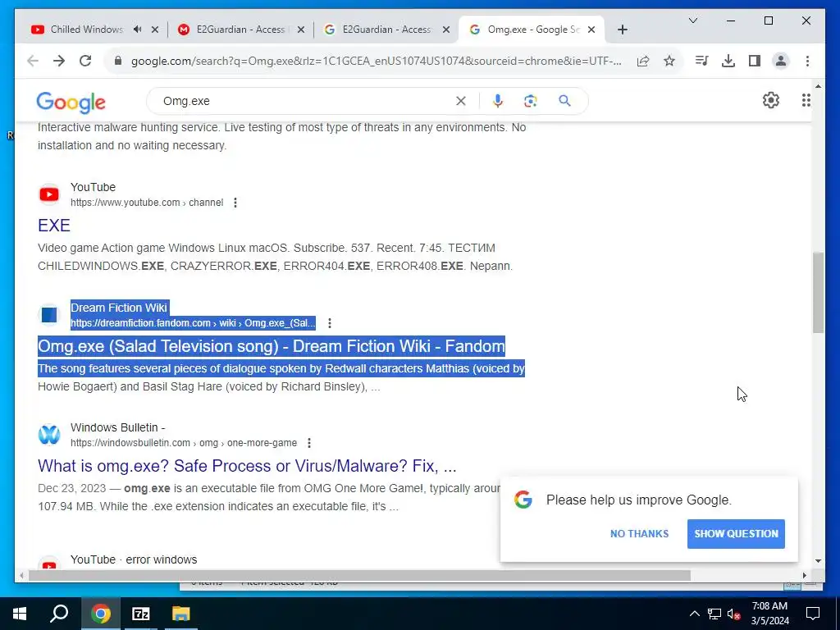The height and width of the screenshot is (630, 840).
Task: Click the scrollbar down arrow
Action: [818, 561]
